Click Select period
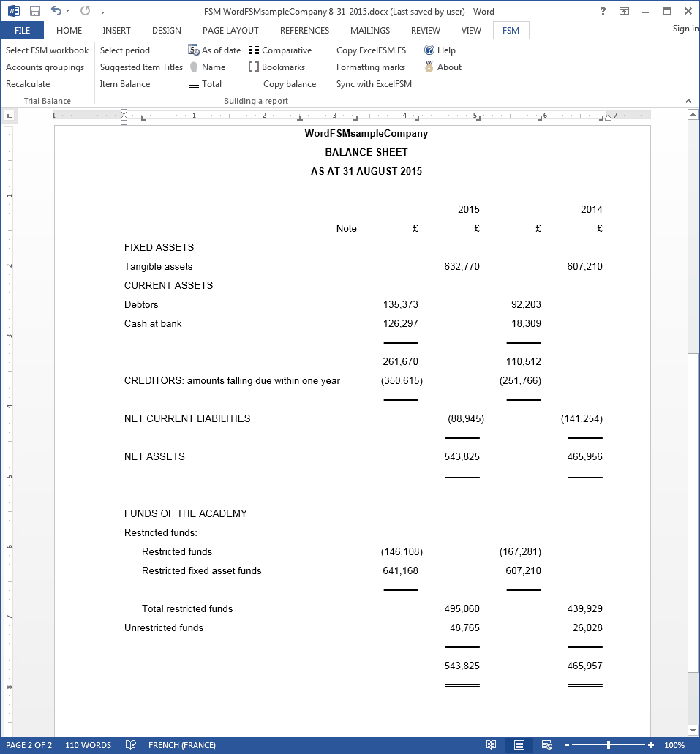This screenshot has width=700, height=754. click(x=124, y=50)
